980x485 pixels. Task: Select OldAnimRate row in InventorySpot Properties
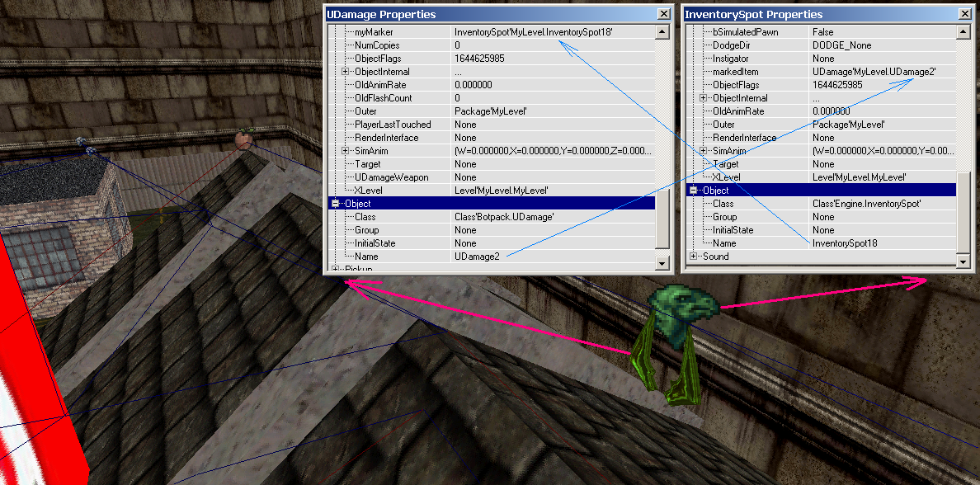click(821, 111)
